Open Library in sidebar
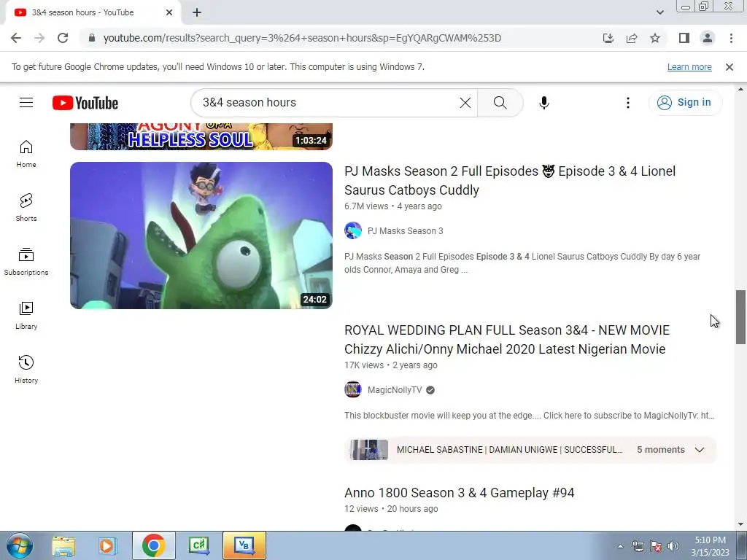 (26, 315)
